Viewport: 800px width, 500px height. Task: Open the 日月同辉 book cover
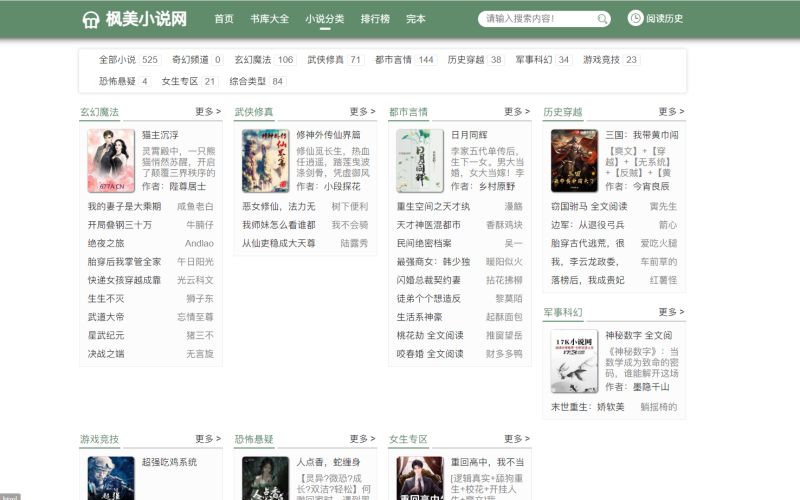[x=420, y=161]
